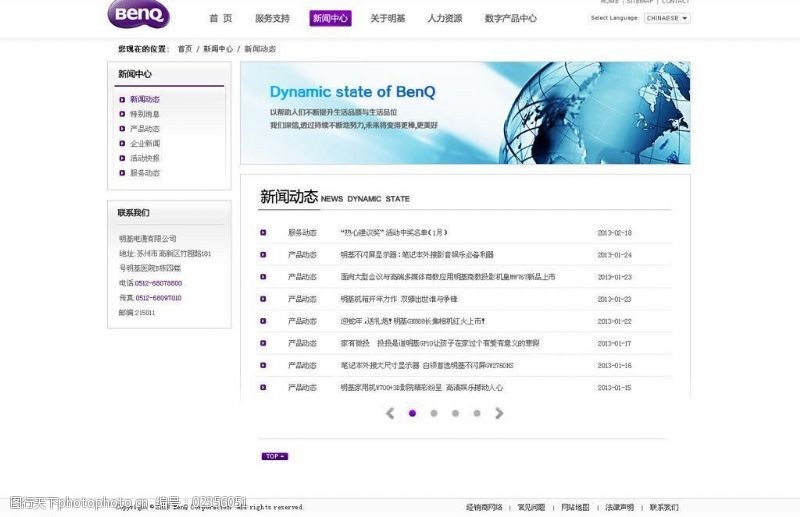Select 特别消息 in the sidebar

pyautogui.click(x=145, y=114)
